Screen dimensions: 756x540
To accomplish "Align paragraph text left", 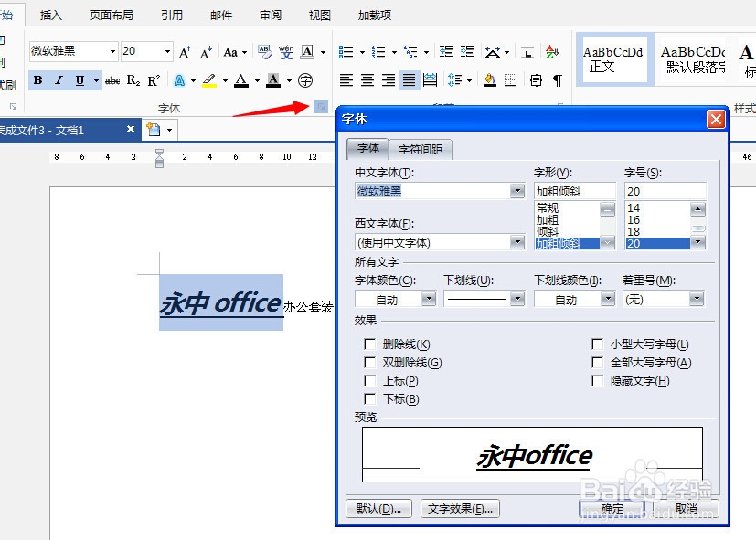I will [346, 80].
